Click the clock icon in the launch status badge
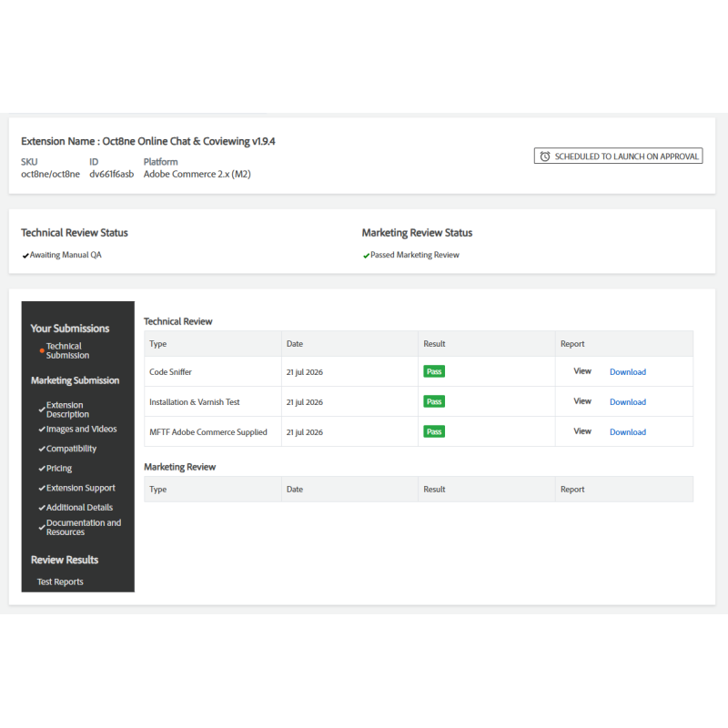 click(545, 157)
